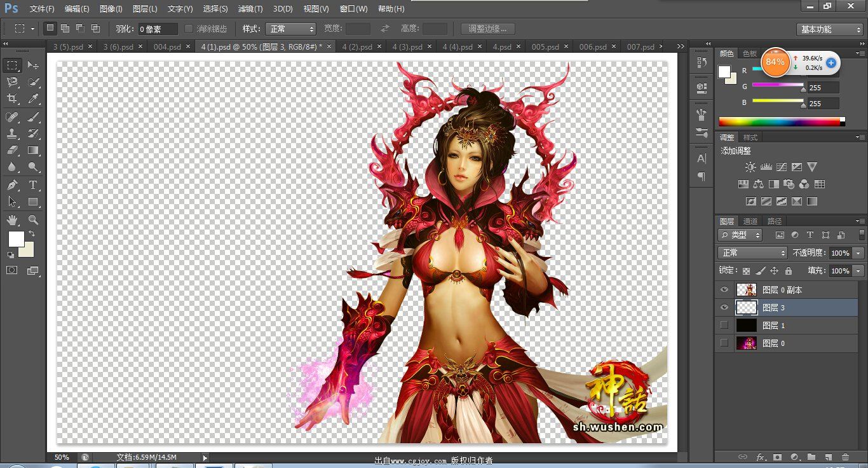The height and width of the screenshot is (468, 868).
Task: Select the Zoom tool in toolbox
Action: click(x=33, y=220)
